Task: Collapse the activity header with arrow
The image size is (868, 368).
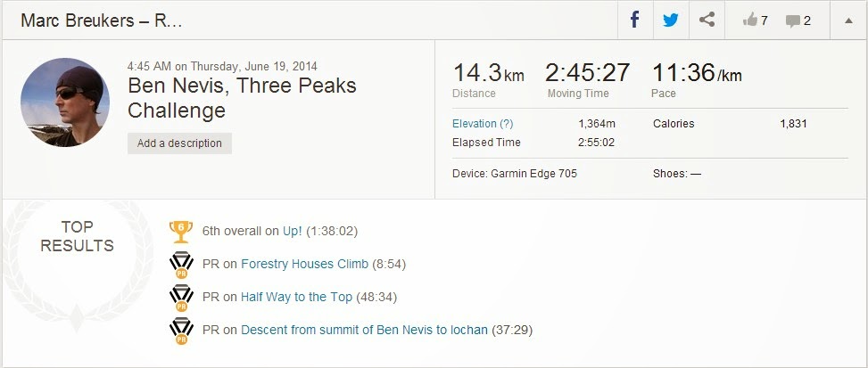Action: tap(847, 20)
